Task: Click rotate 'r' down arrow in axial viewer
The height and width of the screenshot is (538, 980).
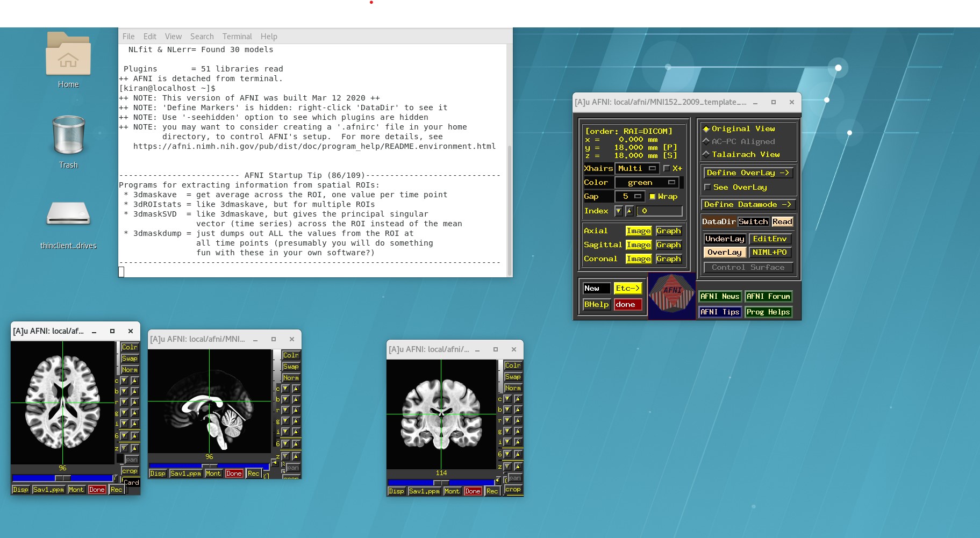Action: click(124, 402)
